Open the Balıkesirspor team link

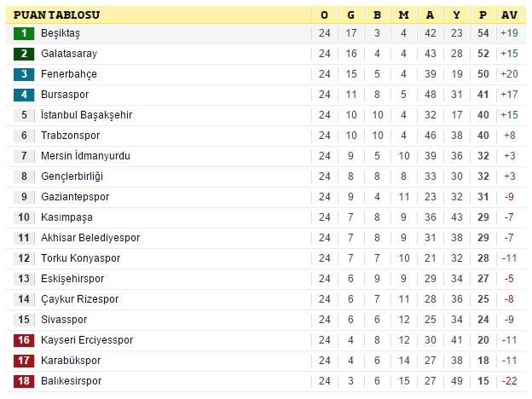click(x=72, y=381)
